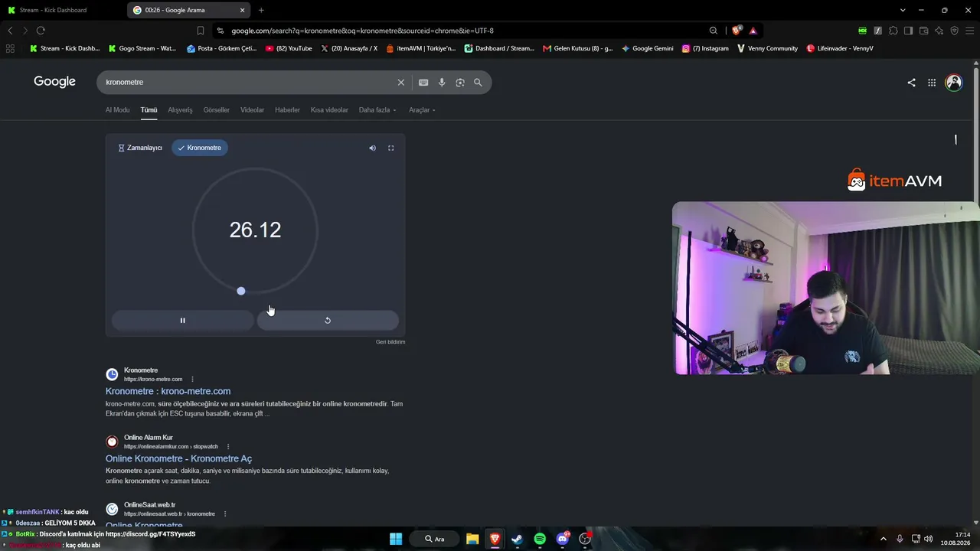Open more options for OnlineSaat.web.tr result

pos(225,514)
